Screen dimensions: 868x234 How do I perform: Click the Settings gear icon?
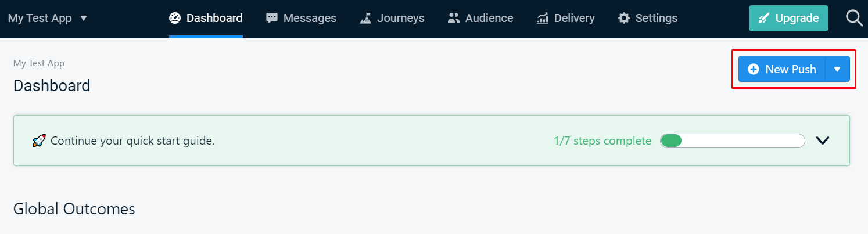[x=623, y=18]
